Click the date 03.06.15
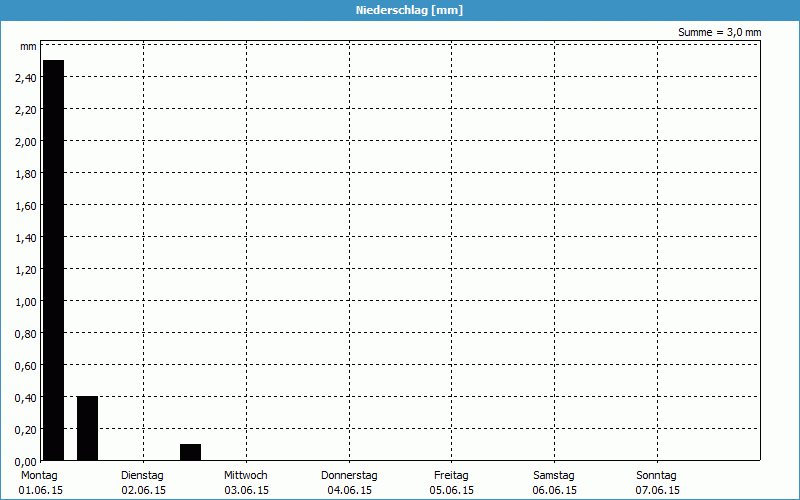800x500 pixels. click(246, 490)
